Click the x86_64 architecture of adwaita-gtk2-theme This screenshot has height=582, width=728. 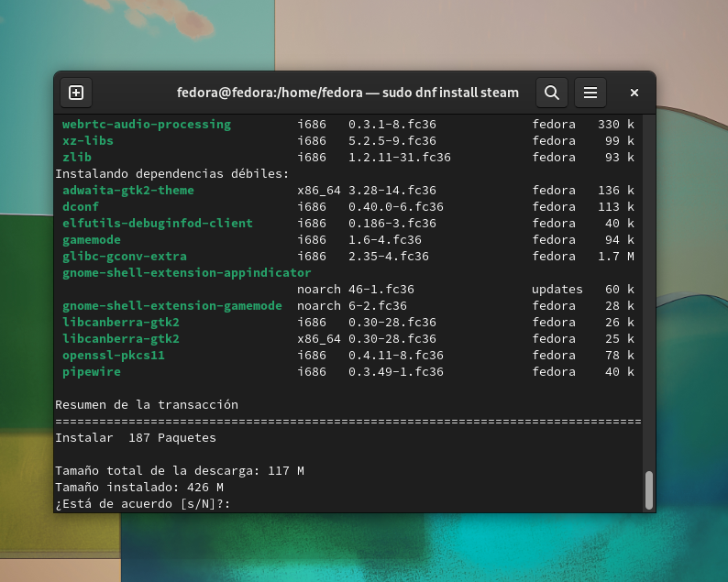point(319,191)
